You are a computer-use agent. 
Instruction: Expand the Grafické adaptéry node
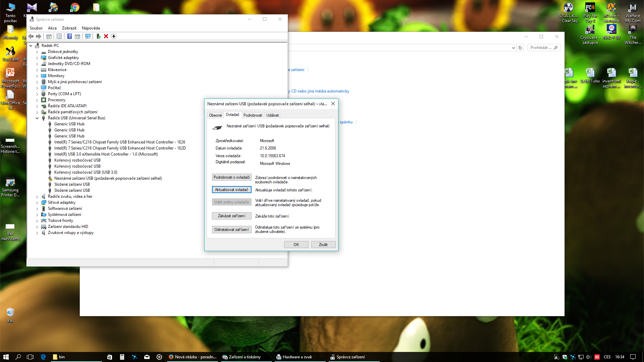(37, 58)
